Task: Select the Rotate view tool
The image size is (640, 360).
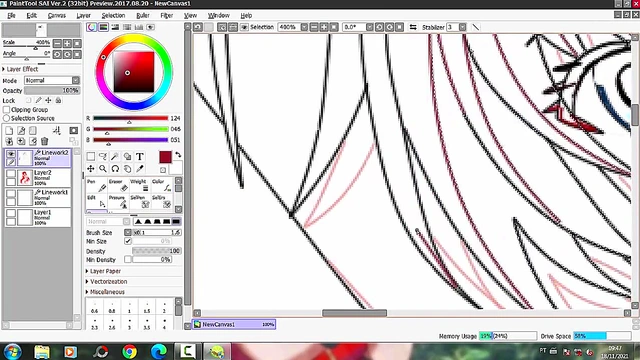Action: click(115, 169)
